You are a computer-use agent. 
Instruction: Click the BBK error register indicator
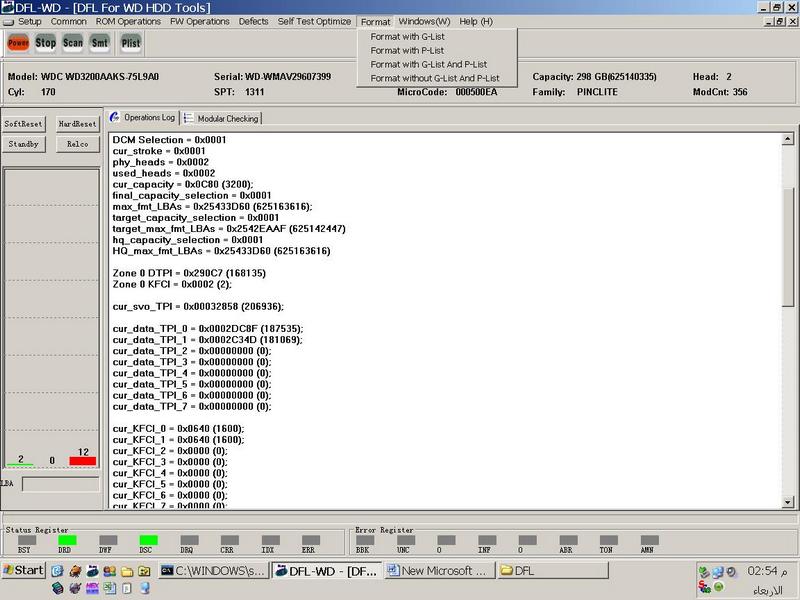pyautogui.click(x=365, y=540)
